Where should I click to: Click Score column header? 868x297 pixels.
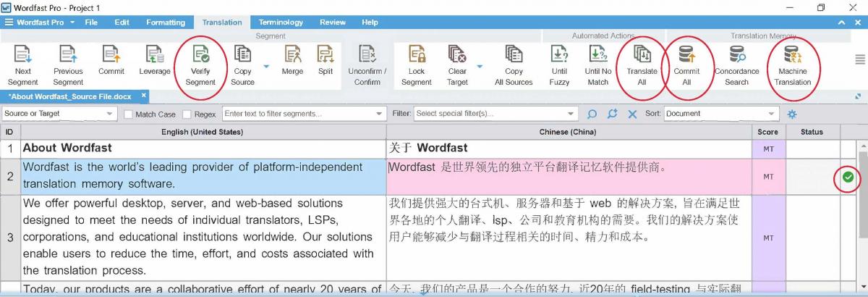click(768, 132)
